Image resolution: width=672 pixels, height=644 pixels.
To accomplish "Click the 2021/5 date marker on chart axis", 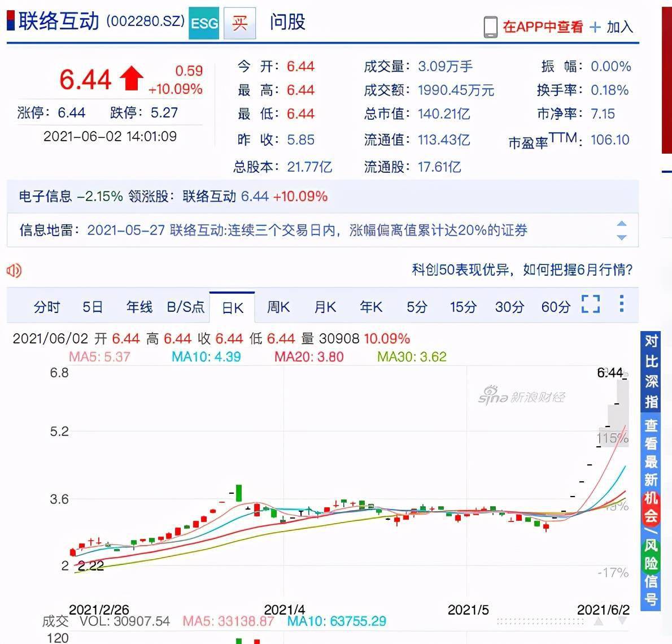I will (x=468, y=610).
